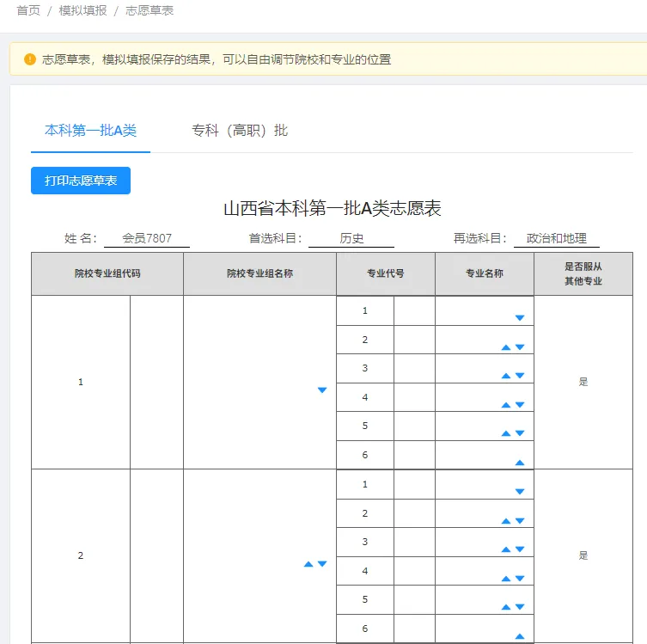The height and width of the screenshot is (644, 647).
Task: Move up major 4 in group 1
Action: [506, 405]
